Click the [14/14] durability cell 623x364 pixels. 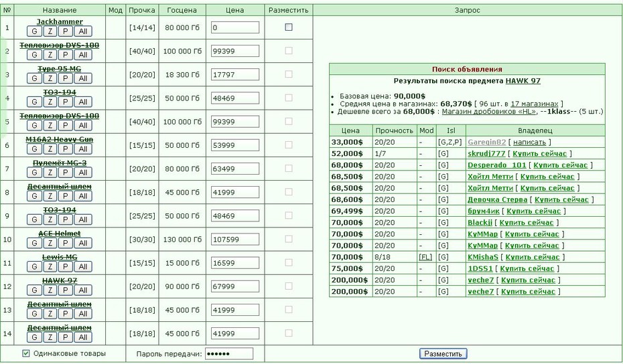click(x=142, y=28)
